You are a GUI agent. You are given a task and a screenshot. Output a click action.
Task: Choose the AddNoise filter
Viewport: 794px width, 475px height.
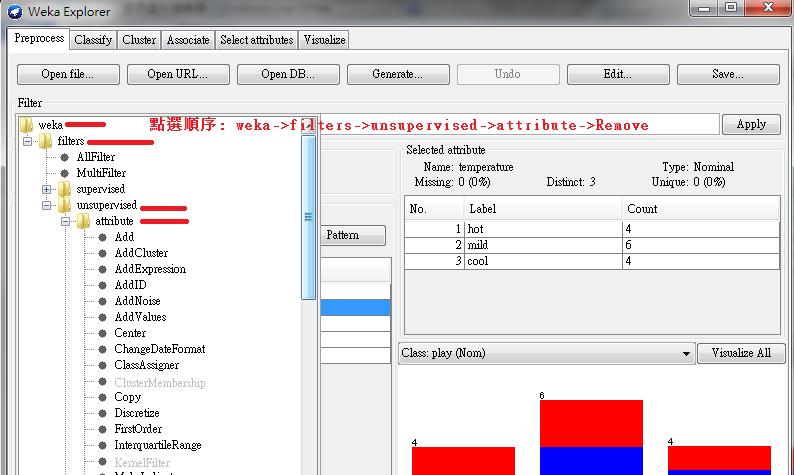[138, 301]
